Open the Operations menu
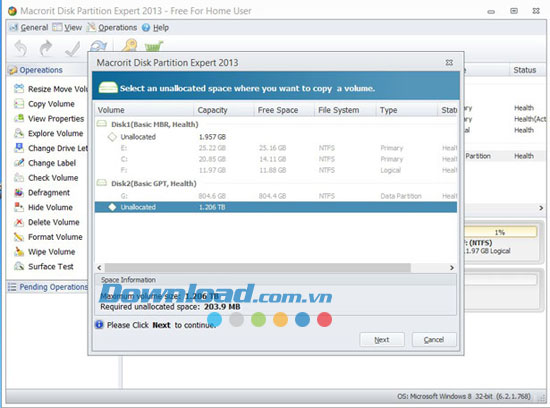The image size is (550, 408). [x=112, y=27]
